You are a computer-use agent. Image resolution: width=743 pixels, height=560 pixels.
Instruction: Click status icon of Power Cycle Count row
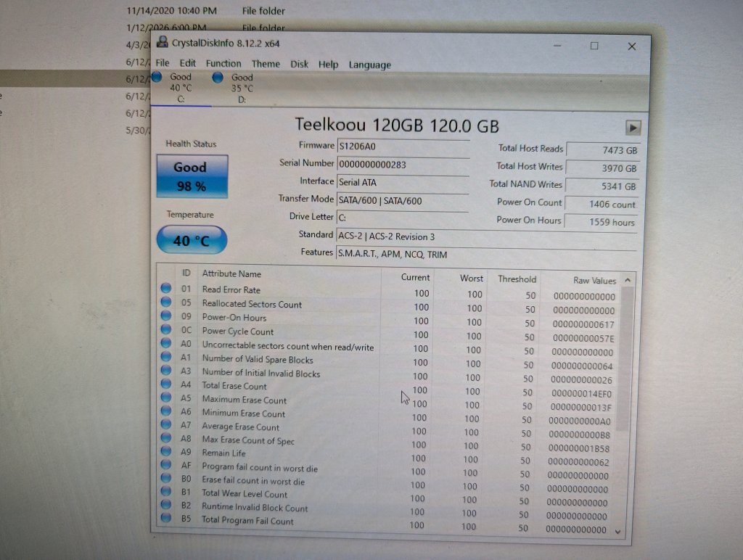(x=166, y=329)
